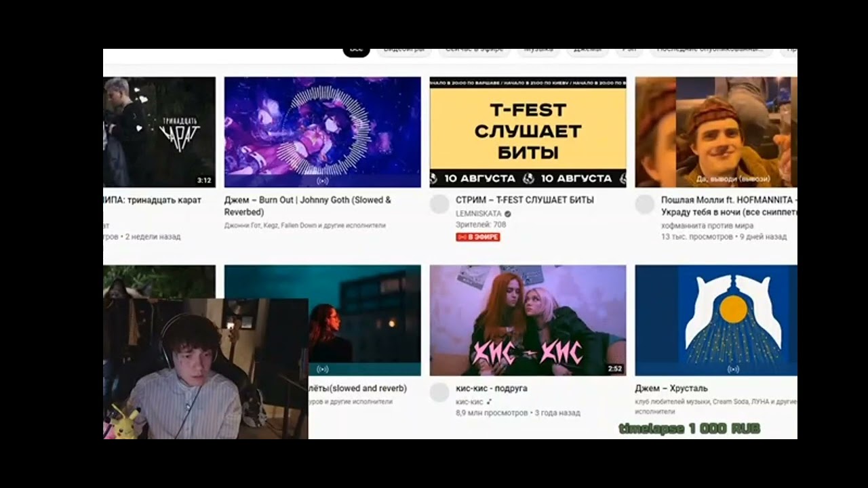Viewport: 868px width, 488px height.
Task: Open the title «Джем – Burn Out | Johnny Goth»
Action: click(308, 206)
